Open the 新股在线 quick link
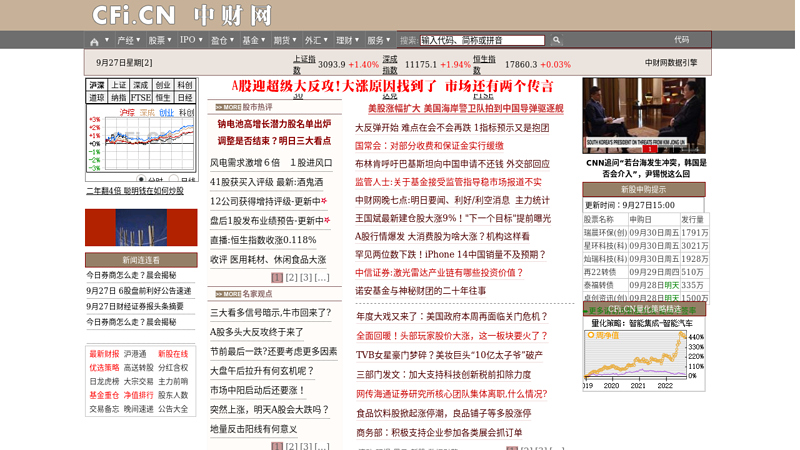This screenshot has width=800, height=450. [x=173, y=354]
